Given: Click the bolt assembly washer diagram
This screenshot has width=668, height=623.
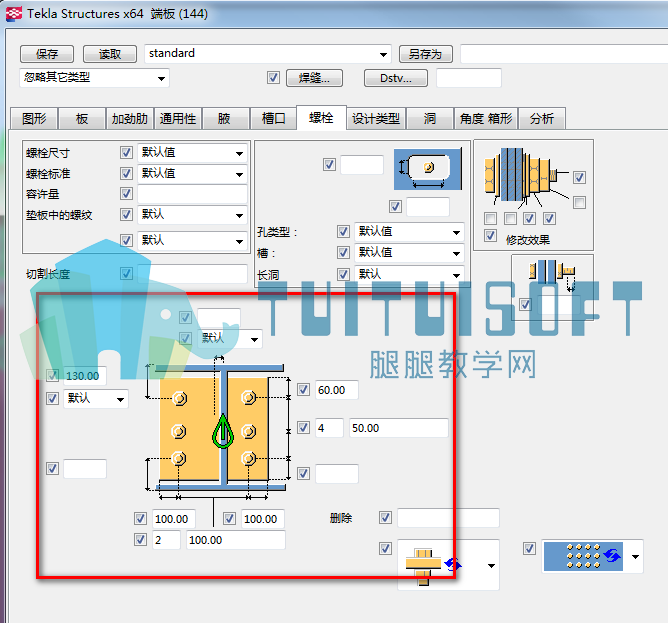Looking at the screenshot, I should [x=525, y=176].
